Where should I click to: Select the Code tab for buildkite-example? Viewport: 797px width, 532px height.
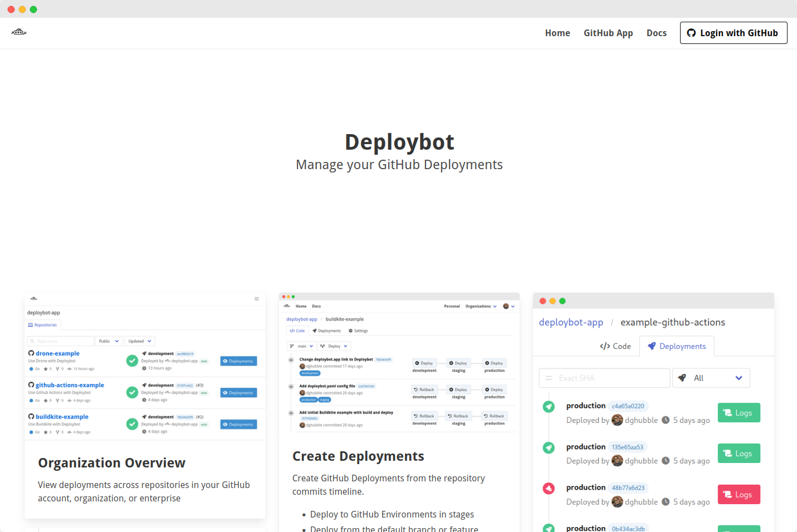(x=297, y=331)
